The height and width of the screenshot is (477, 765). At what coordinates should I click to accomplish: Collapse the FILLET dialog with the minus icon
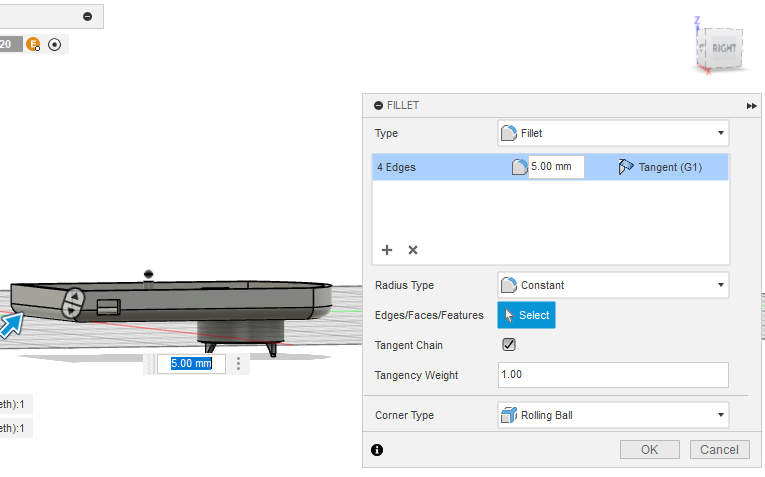(x=378, y=105)
